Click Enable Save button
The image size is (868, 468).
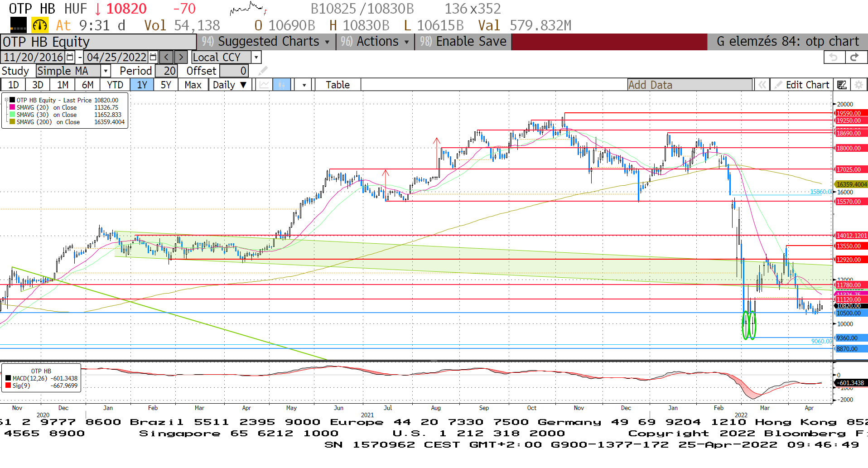463,42
